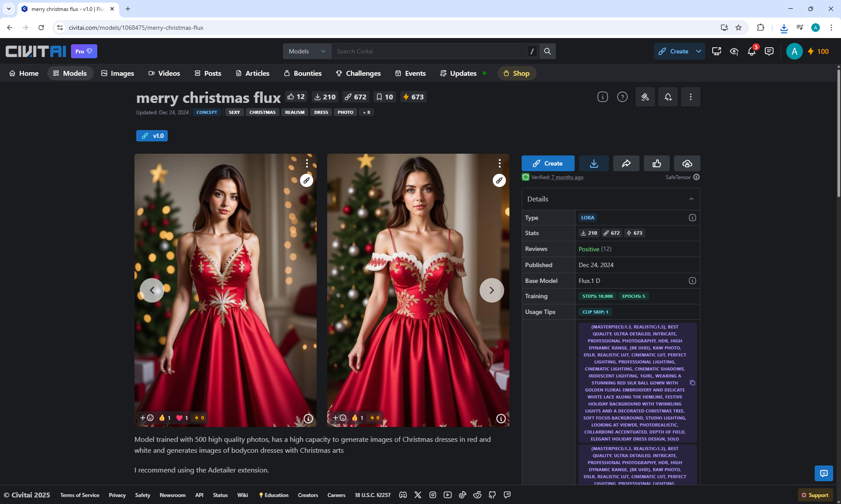The image size is (841, 504).
Task: Go to the Challenges navigation tab
Action: [358, 73]
